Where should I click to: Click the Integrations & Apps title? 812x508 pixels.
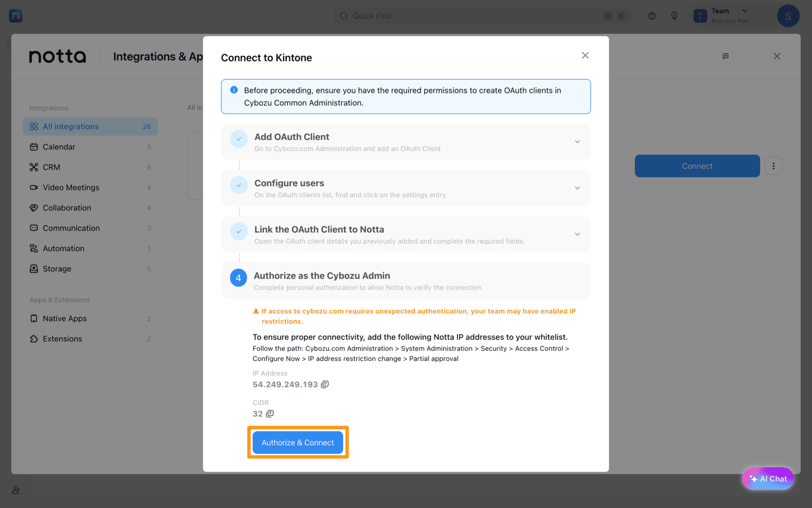pos(158,56)
